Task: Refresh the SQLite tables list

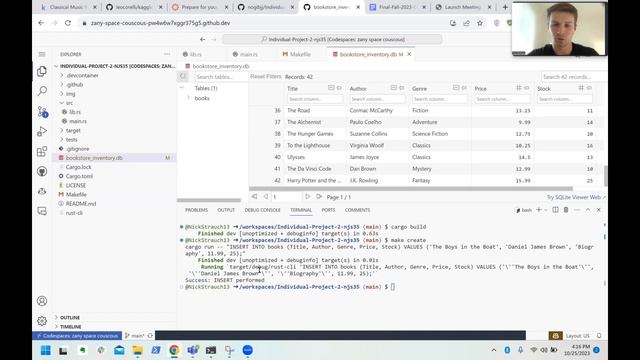Action: pyautogui.click(x=183, y=76)
